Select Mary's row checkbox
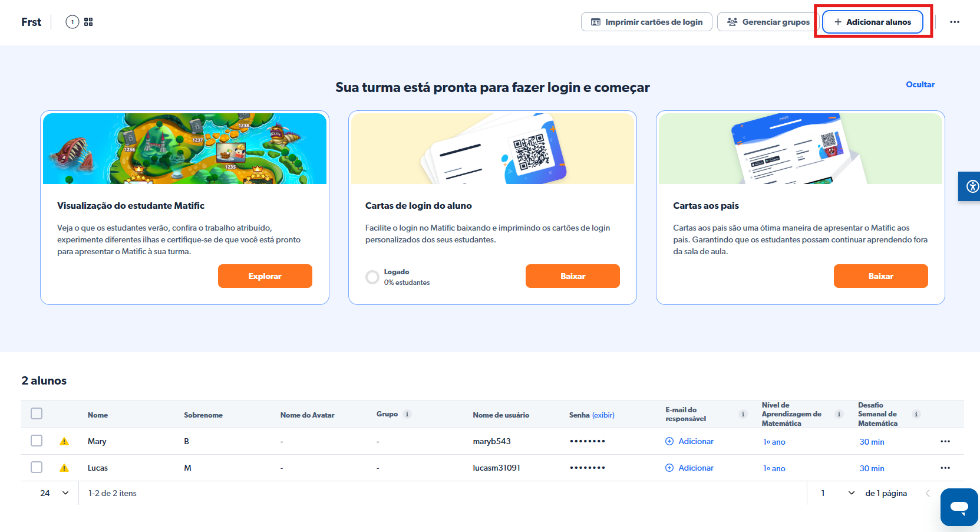This screenshot has width=980, height=532. coord(37,441)
